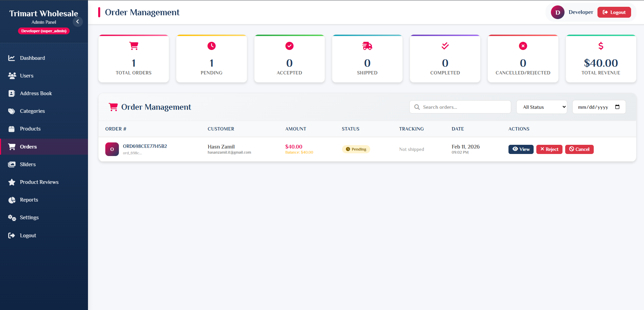Navigate to Categories in the sidebar
This screenshot has width=644, height=310.
point(32,111)
